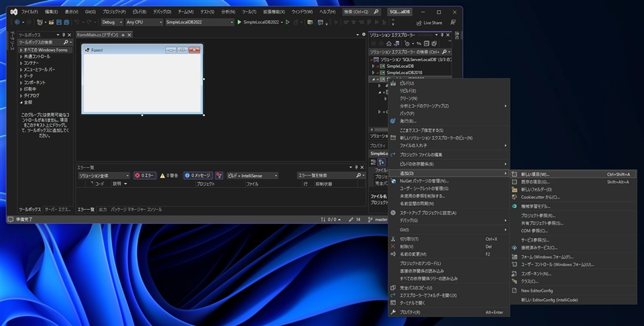Click the New Folder icon in Add submenu
644x326 pixels.
click(x=515, y=189)
